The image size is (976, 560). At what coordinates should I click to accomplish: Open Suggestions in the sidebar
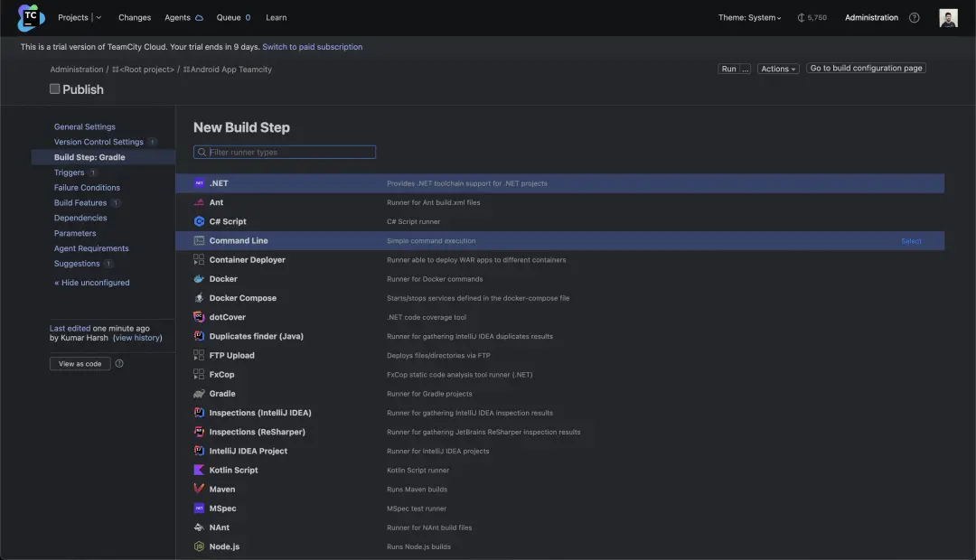tap(77, 264)
